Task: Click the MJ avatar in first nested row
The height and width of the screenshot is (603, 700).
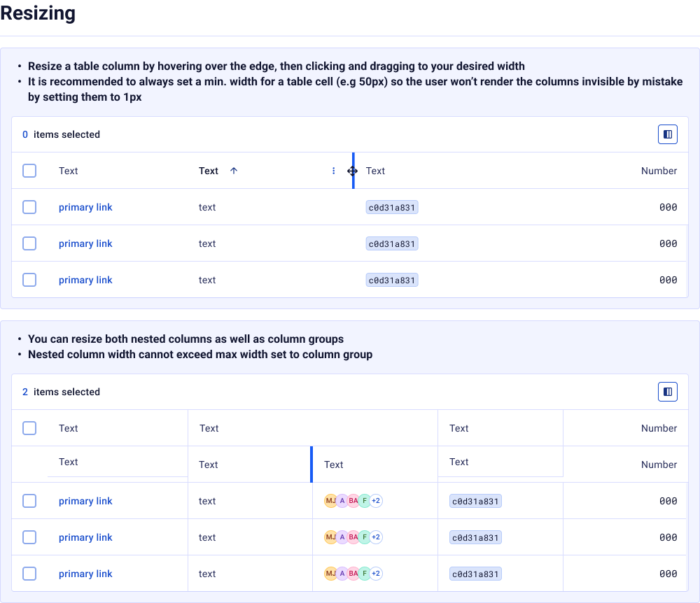Action: point(330,501)
